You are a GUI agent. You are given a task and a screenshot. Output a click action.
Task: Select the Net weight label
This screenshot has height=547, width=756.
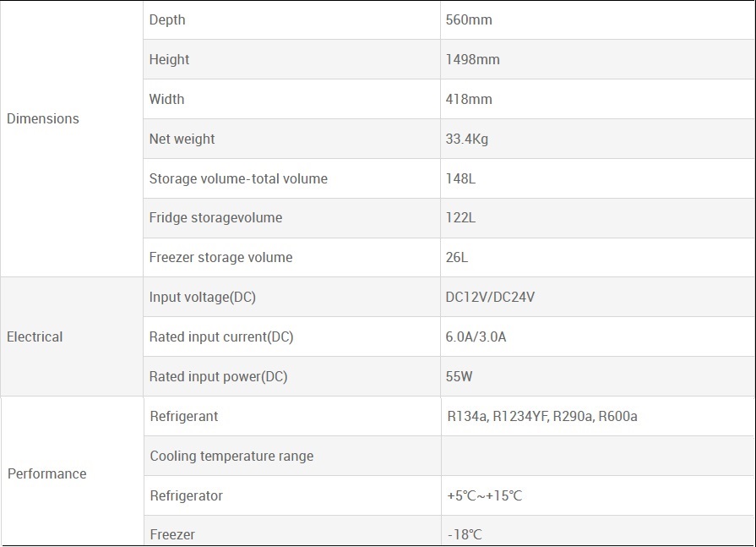tap(182, 139)
